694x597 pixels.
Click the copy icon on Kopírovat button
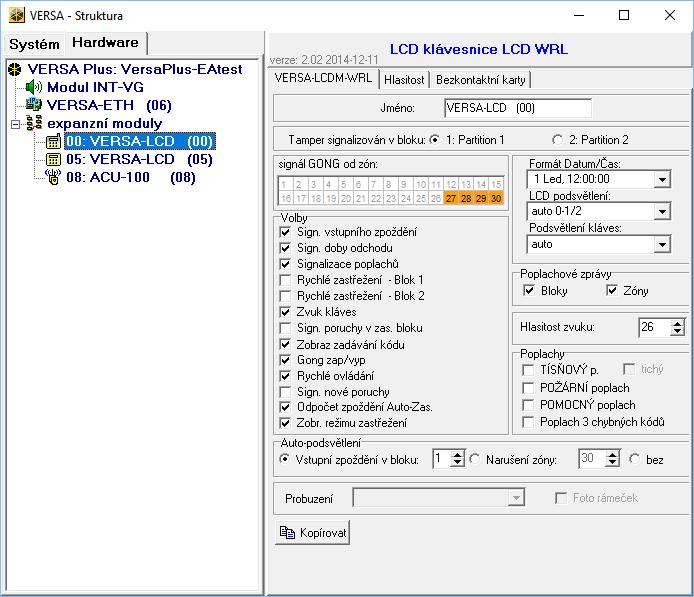287,532
